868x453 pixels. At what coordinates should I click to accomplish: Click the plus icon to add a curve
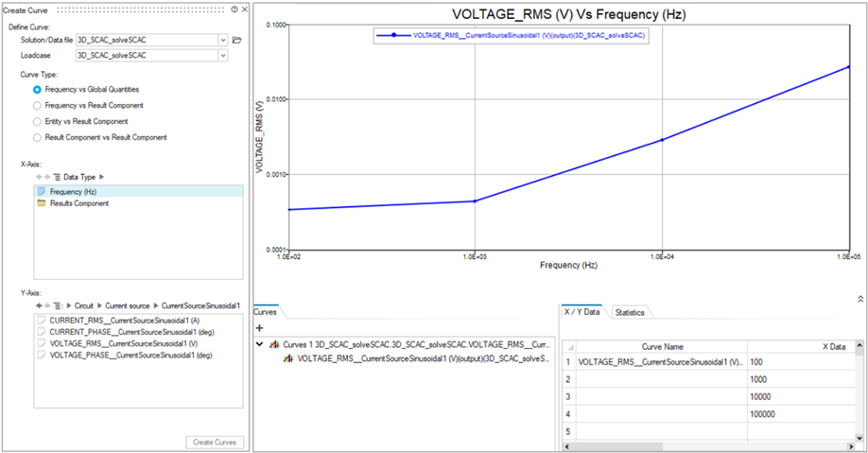pos(259,327)
